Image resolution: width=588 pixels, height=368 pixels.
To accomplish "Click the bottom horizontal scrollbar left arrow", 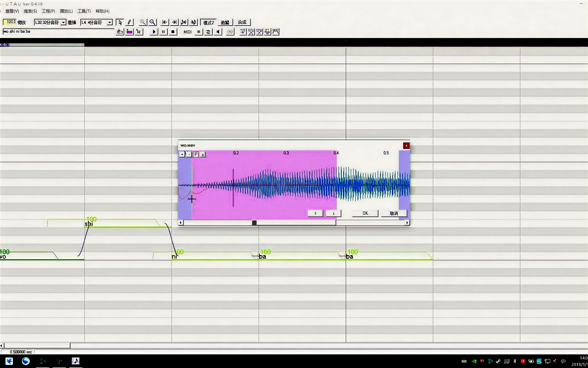I will coord(2,346).
